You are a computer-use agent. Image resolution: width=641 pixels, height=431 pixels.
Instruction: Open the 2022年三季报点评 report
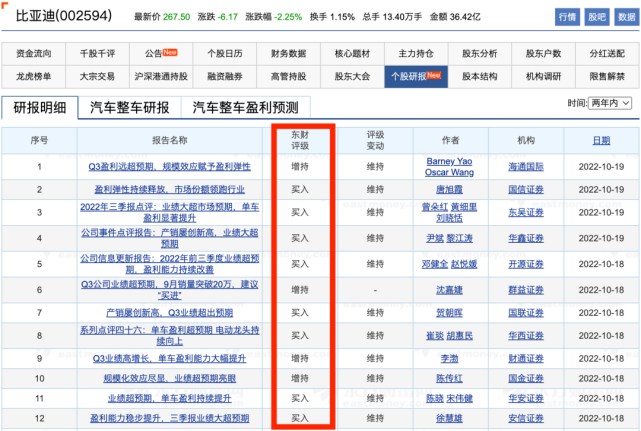(170, 213)
